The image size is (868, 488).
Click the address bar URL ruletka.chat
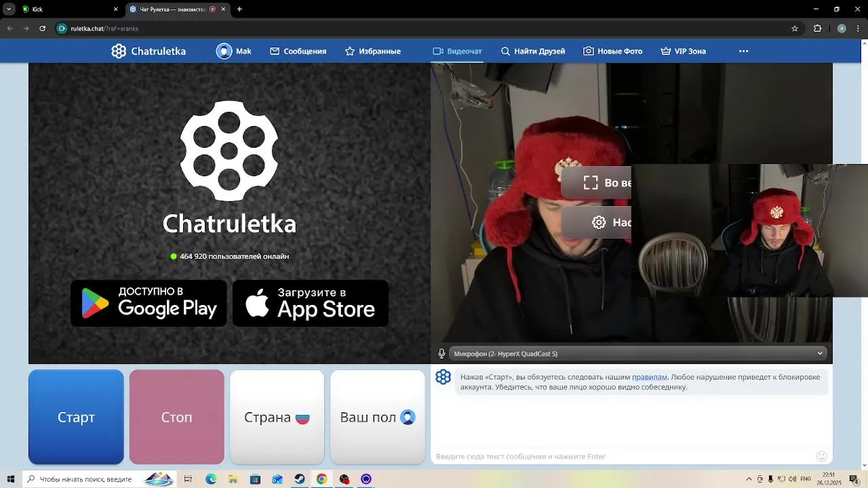(104, 28)
